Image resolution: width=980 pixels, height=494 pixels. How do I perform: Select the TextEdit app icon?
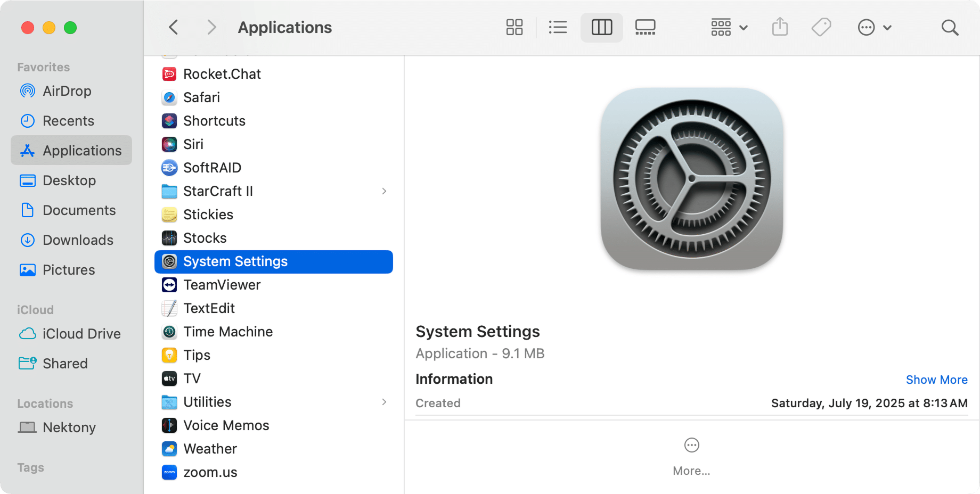(169, 308)
